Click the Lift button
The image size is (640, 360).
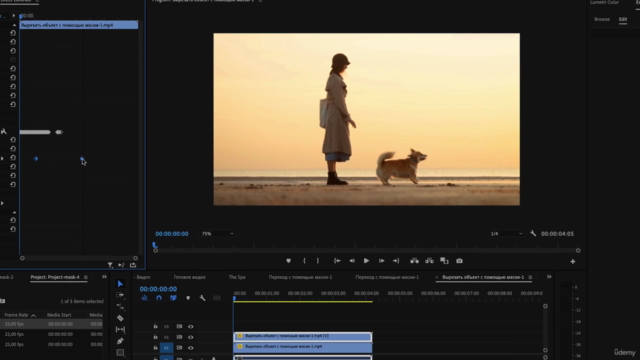pyautogui.click(x=414, y=261)
